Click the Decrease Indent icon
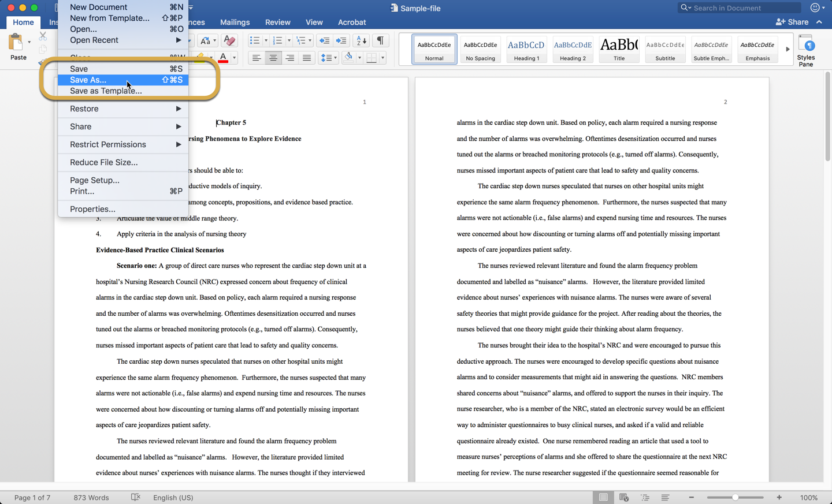The width and height of the screenshot is (832, 504). point(324,40)
